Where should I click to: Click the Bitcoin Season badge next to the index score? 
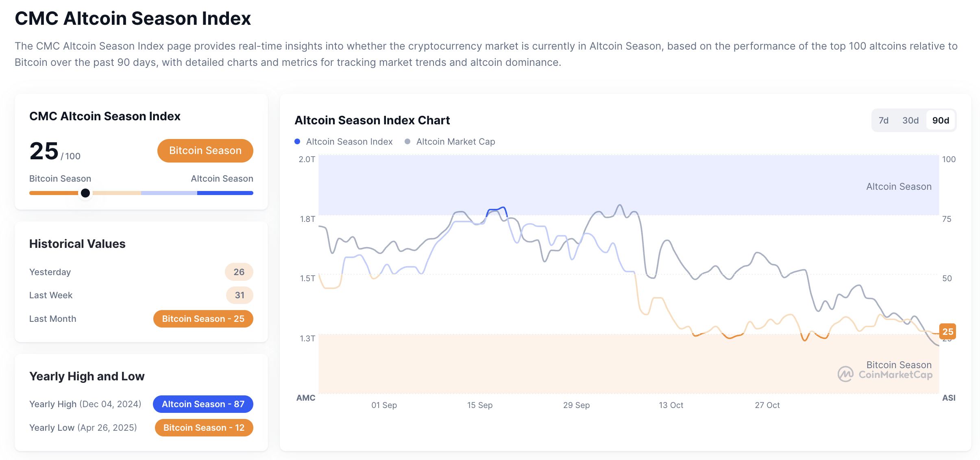coord(205,150)
